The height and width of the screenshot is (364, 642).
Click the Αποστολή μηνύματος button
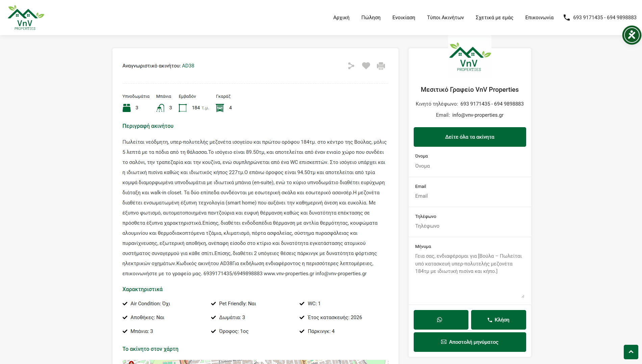469,342
